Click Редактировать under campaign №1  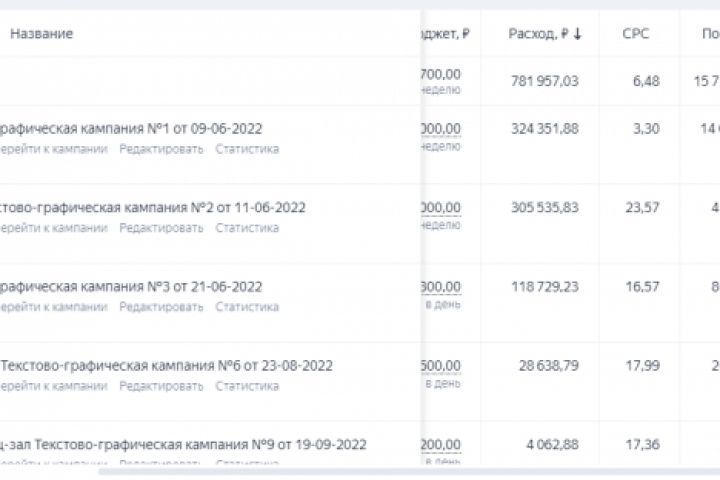tap(161, 149)
